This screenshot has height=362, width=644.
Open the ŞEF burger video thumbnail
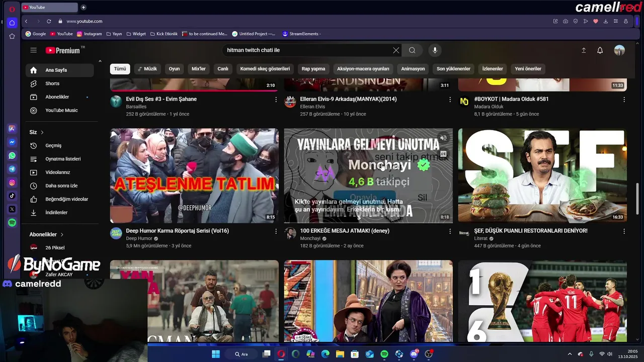(542, 175)
